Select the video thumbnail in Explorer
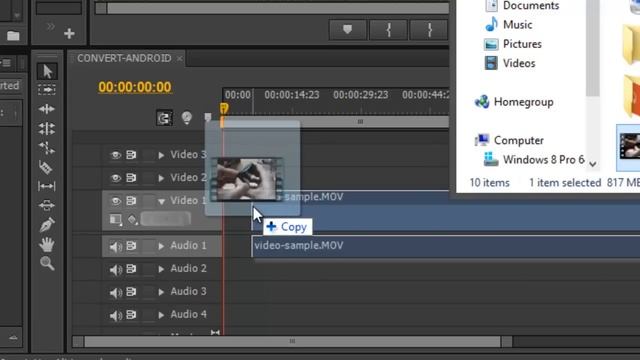 (x=629, y=146)
